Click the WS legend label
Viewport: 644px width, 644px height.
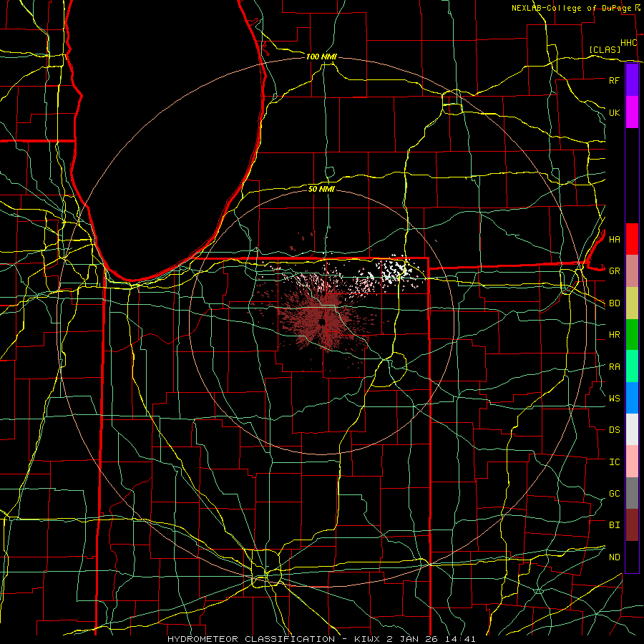(x=614, y=399)
